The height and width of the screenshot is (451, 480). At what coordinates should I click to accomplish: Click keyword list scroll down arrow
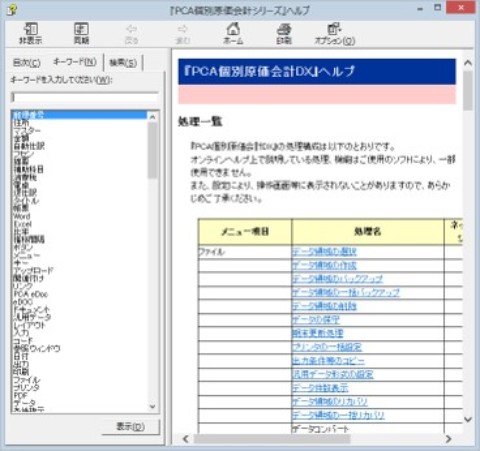[152, 406]
